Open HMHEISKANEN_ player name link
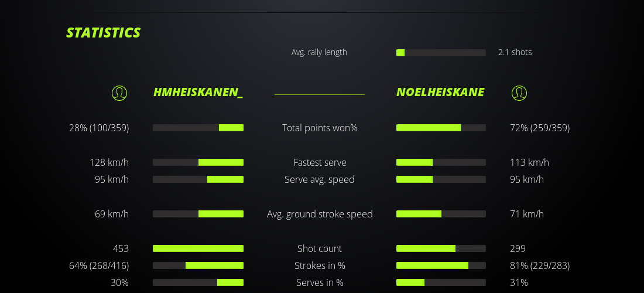644x293 pixels. (x=198, y=92)
